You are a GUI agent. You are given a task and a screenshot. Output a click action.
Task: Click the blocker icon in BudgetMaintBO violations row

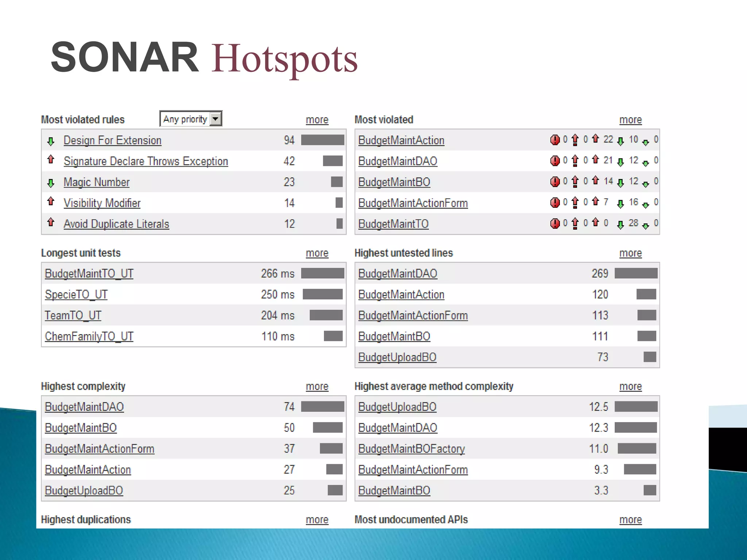click(555, 182)
